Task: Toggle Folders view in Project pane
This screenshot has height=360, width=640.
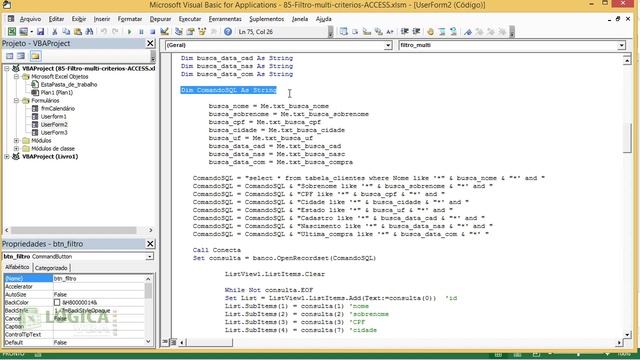Action: pos(35,56)
